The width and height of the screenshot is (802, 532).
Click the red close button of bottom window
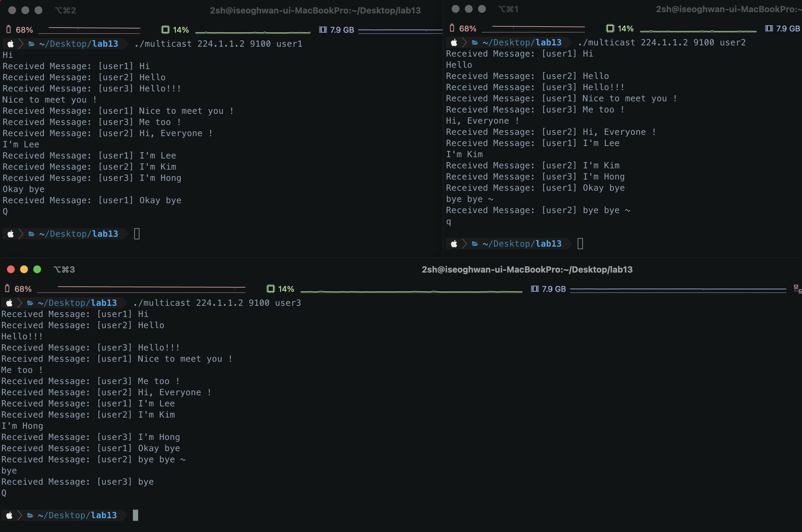pyautogui.click(x=11, y=269)
